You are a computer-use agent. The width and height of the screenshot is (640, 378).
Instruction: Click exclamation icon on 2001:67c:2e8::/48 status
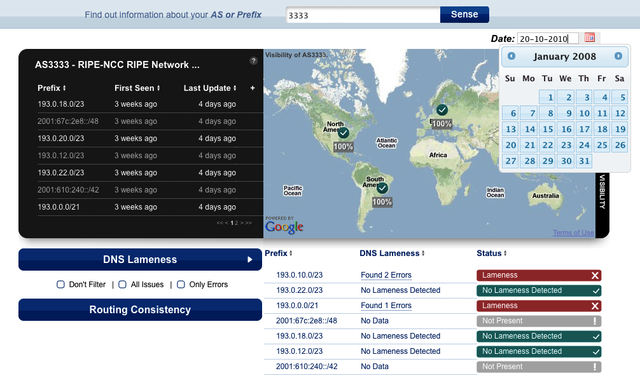coord(595,321)
